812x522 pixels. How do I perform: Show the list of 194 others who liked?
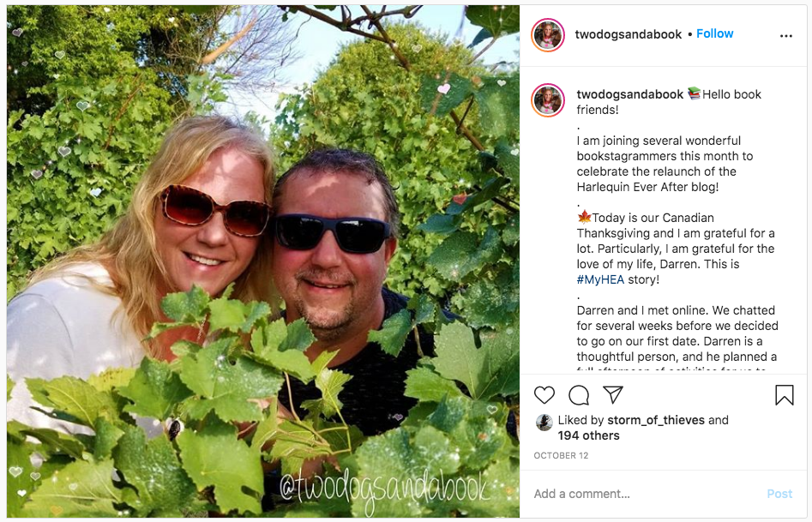tap(588, 435)
